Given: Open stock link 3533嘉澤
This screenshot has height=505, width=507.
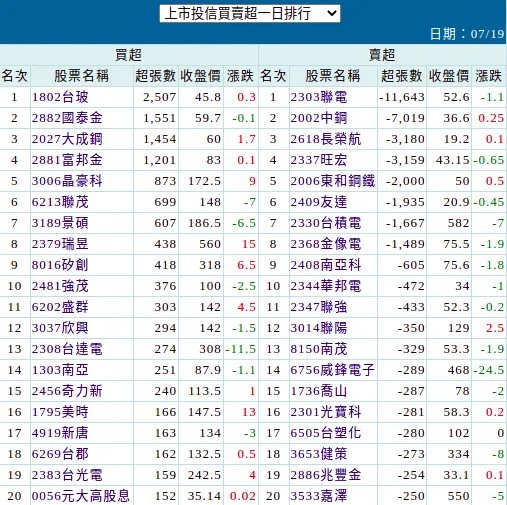Looking at the screenshot, I should [x=319, y=496].
